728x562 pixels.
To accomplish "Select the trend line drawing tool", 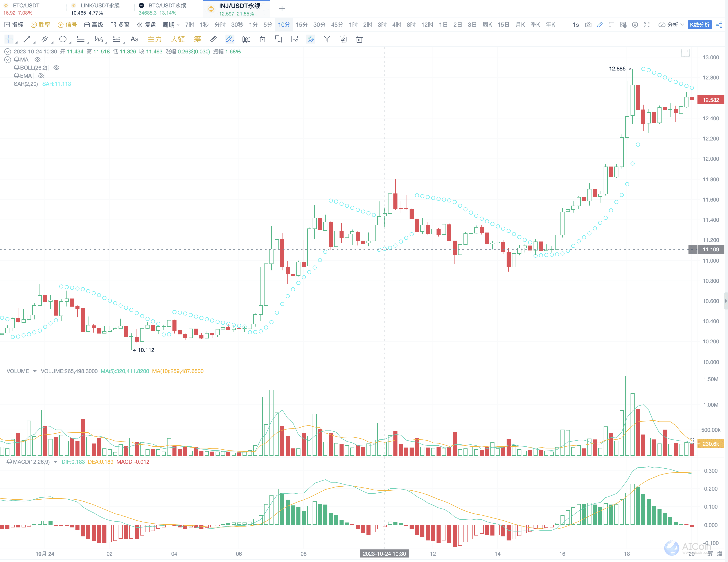I will coord(27,39).
